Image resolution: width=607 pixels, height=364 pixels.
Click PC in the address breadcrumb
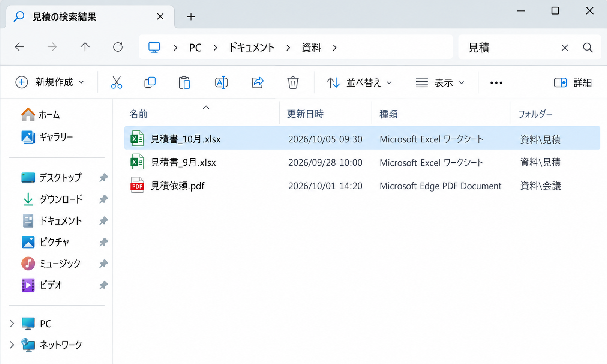[195, 48]
